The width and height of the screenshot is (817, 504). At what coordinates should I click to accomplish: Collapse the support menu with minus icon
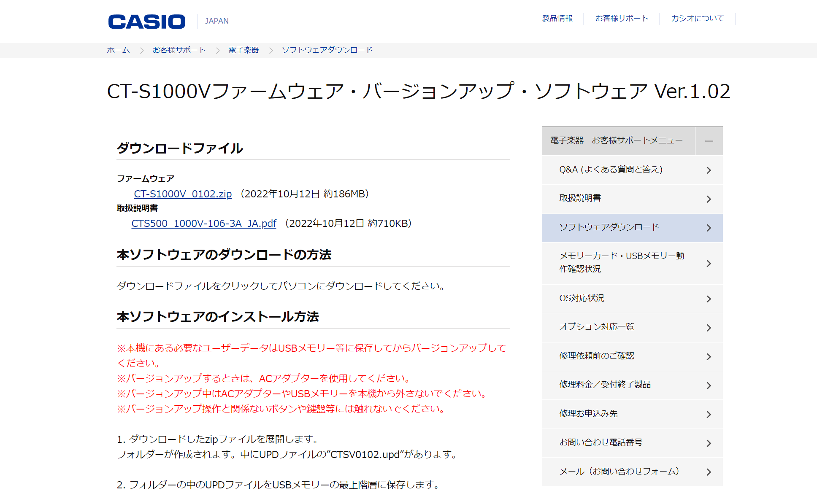(709, 141)
